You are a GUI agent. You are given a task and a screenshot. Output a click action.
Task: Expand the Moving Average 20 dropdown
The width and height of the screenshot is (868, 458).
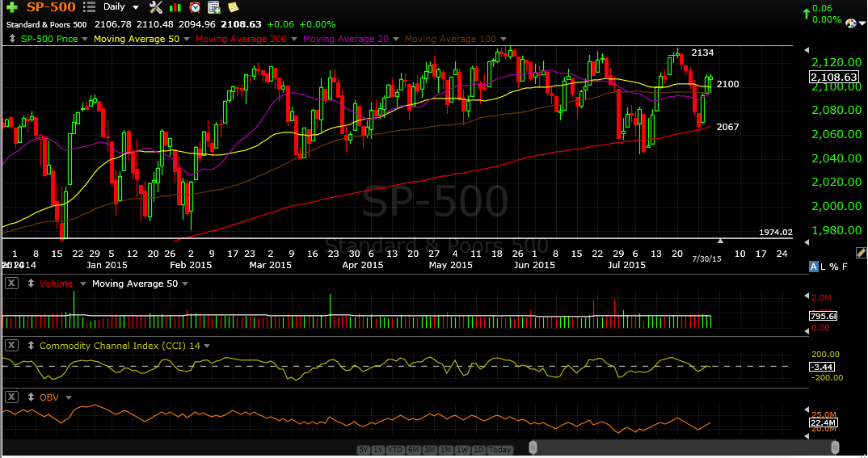395,39
